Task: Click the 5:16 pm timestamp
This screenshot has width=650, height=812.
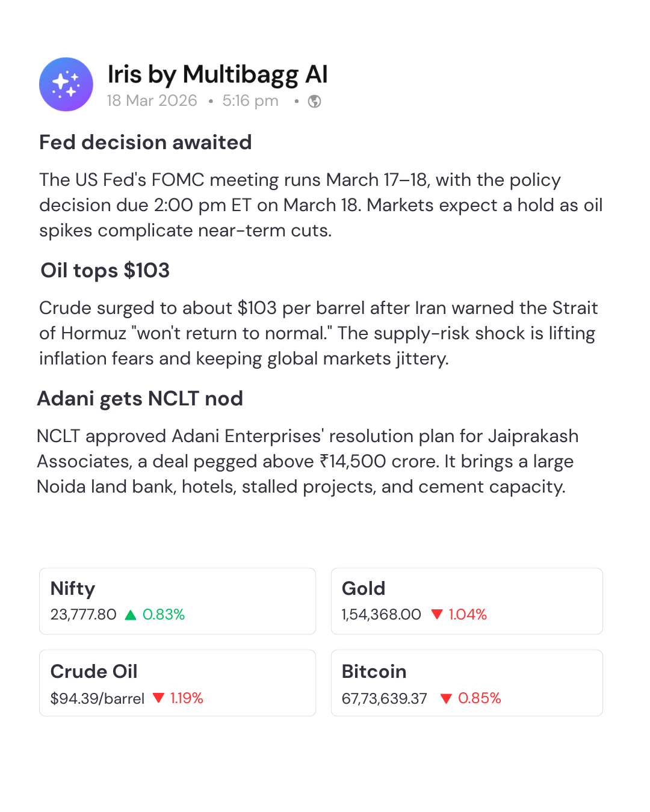Action: coord(250,100)
